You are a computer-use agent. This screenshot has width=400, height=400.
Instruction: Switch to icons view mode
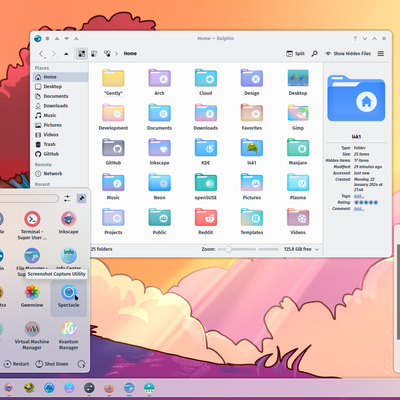[x=82, y=53]
